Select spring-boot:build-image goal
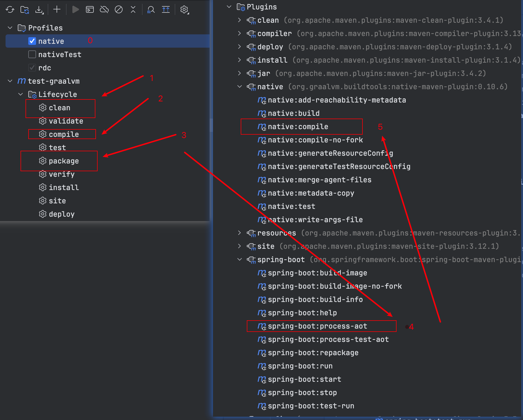 point(318,273)
